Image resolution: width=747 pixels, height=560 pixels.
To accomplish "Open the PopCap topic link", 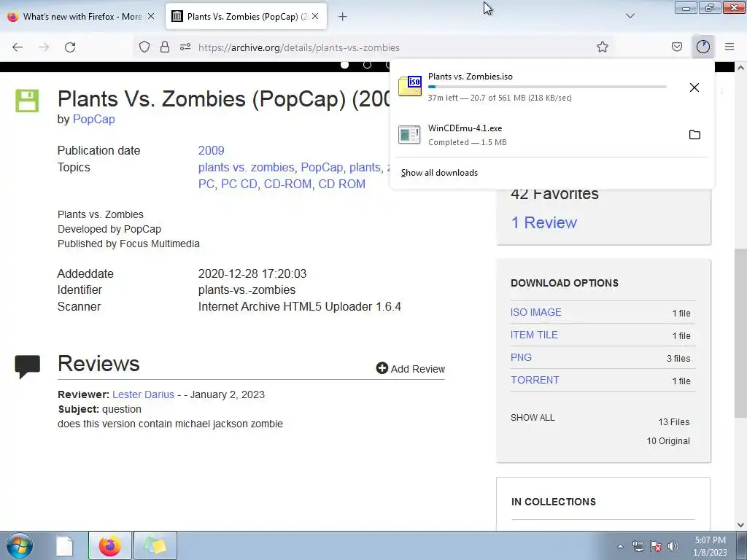I will tap(322, 168).
